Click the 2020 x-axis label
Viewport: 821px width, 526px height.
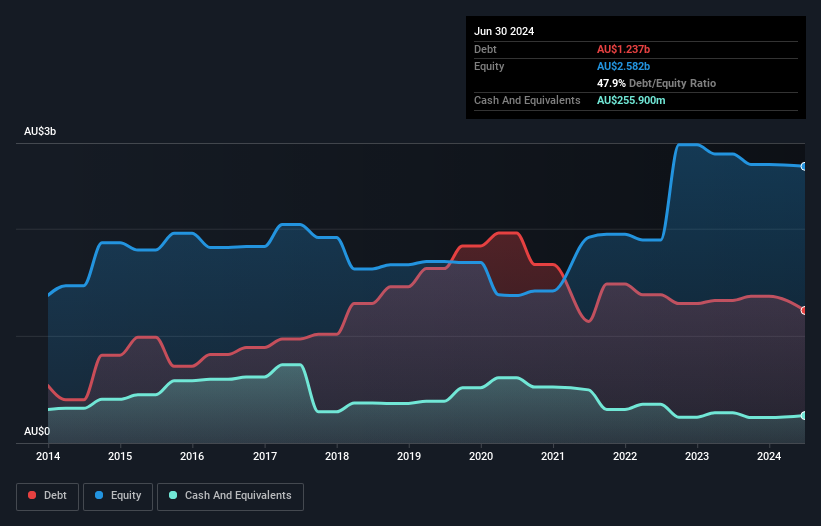tap(481, 456)
